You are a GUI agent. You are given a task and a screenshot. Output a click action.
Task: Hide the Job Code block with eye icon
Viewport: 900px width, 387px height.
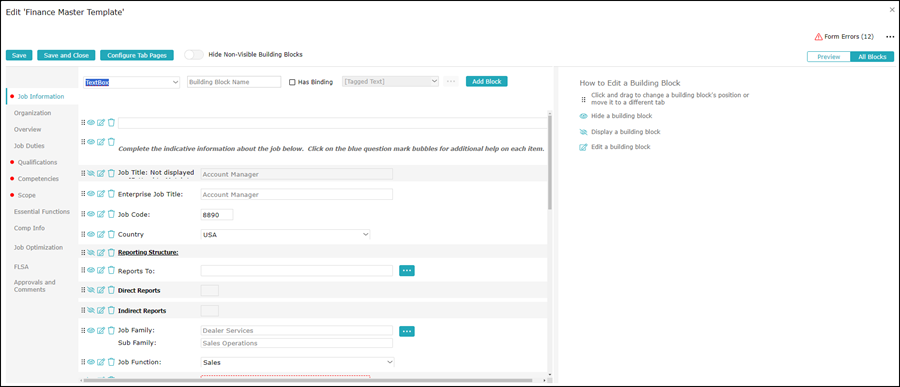coord(91,214)
